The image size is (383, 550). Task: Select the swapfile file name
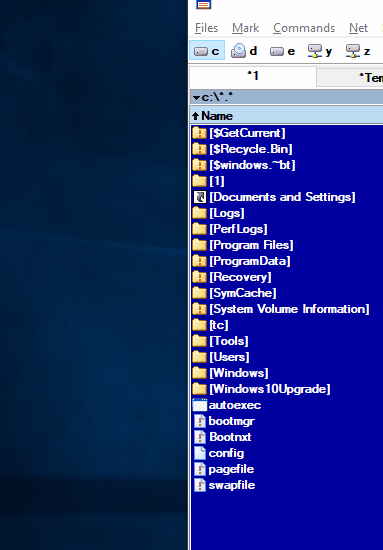click(231, 485)
